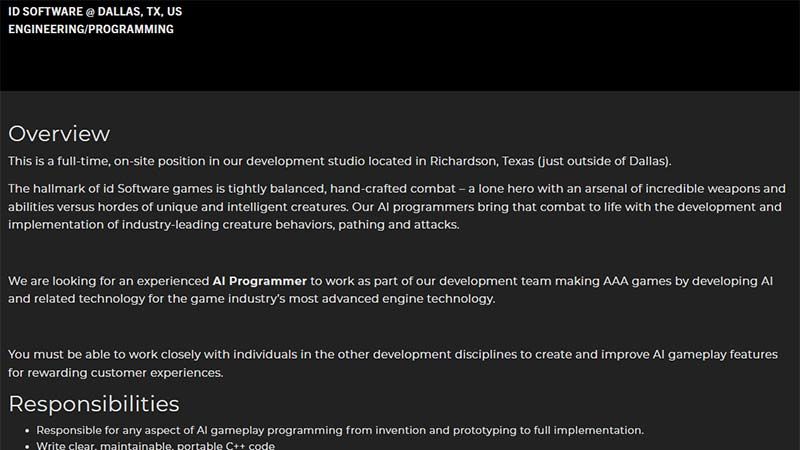Click the line 'and related technology for the game industry's'
Screen dimensions: 800x450
pyautogui.click(x=252, y=298)
